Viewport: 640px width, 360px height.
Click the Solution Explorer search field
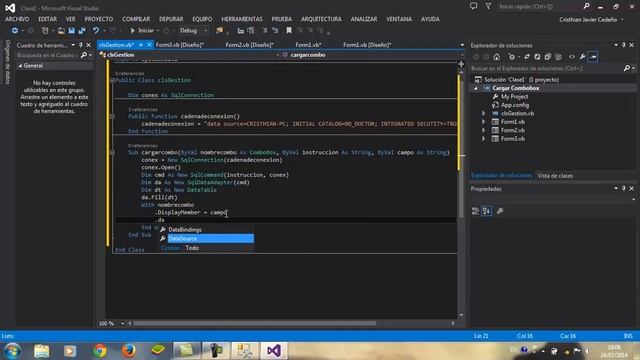click(547, 68)
